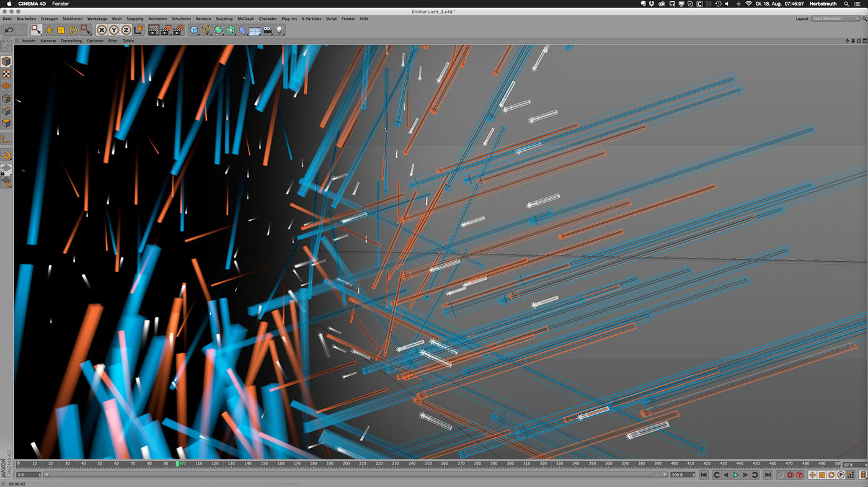Screen dimensions: 868x487
Task: Click the 0 B start-frame field
Action: 29,475
